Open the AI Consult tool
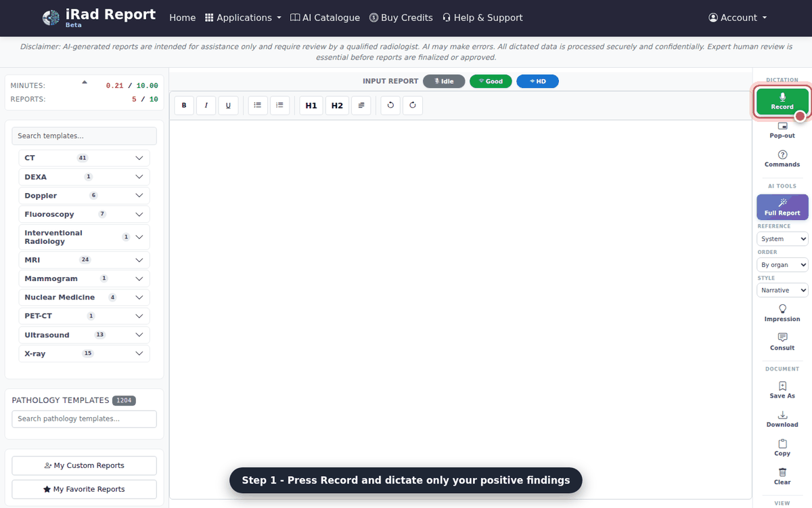The width and height of the screenshot is (812, 508). click(x=782, y=342)
